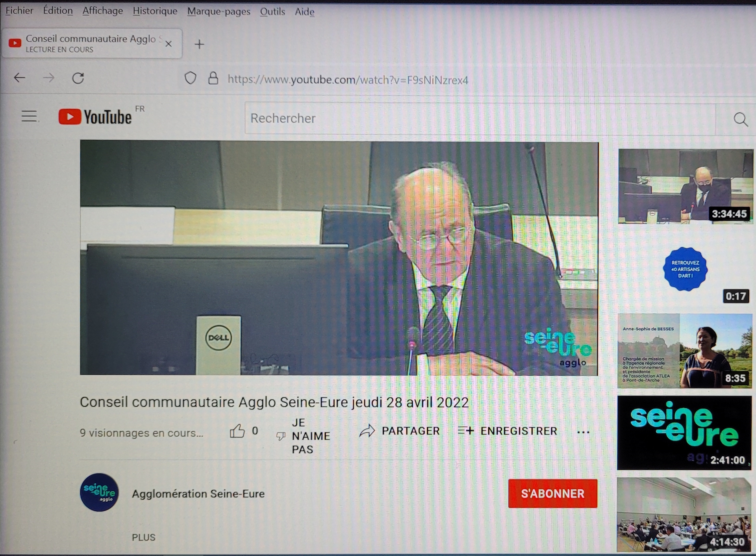Open the Historique menu
The height and width of the screenshot is (556, 756).
coord(155,11)
